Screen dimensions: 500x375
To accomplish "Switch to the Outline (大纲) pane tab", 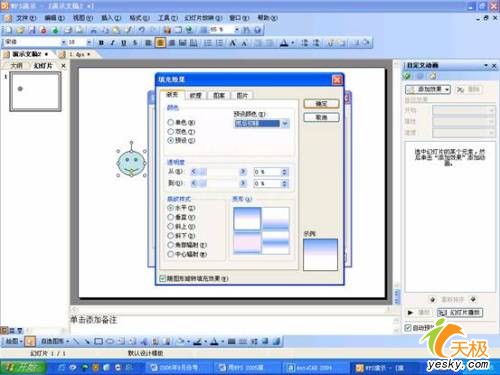I will coord(16,66).
